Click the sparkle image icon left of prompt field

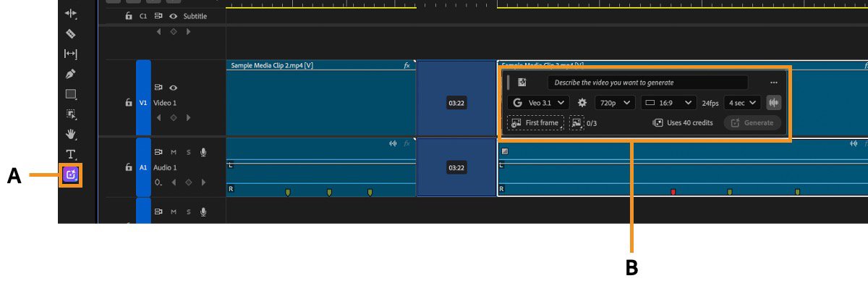pos(522,83)
